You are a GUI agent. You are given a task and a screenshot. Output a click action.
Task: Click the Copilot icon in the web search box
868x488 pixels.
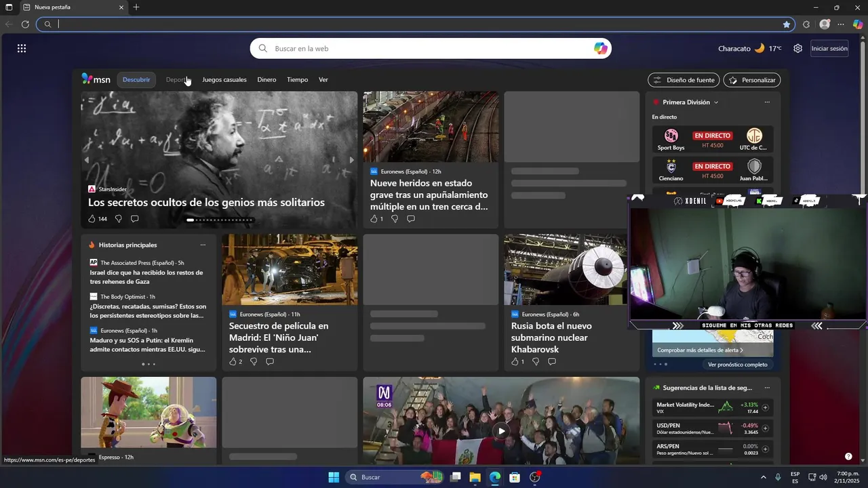pos(600,48)
